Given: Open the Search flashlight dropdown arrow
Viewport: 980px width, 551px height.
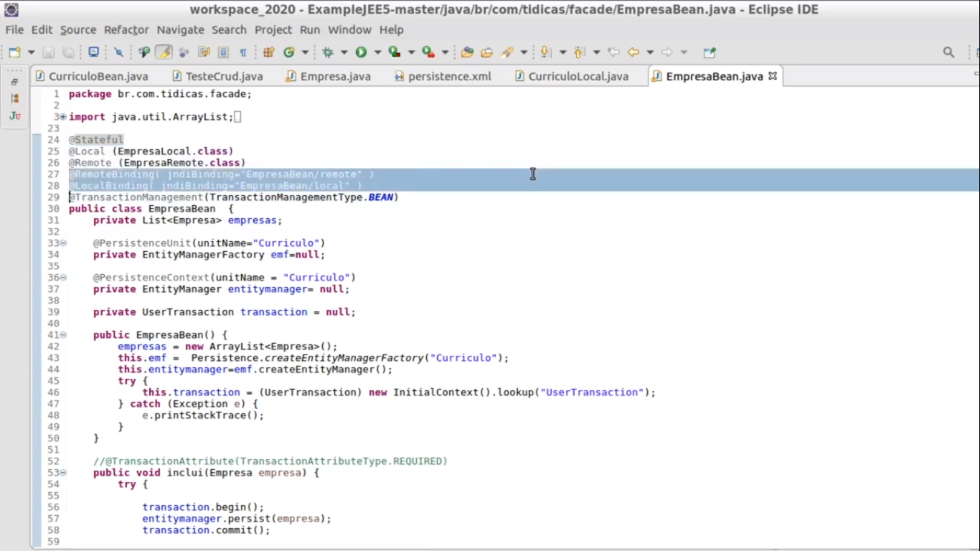Looking at the screenshot, I should click(524, 52).
